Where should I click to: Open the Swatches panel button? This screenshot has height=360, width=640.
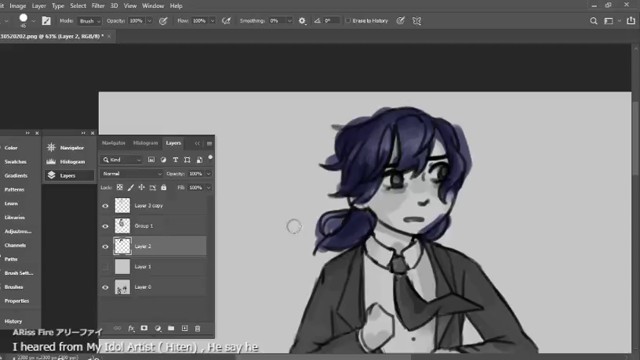click(x=16, y=162)
